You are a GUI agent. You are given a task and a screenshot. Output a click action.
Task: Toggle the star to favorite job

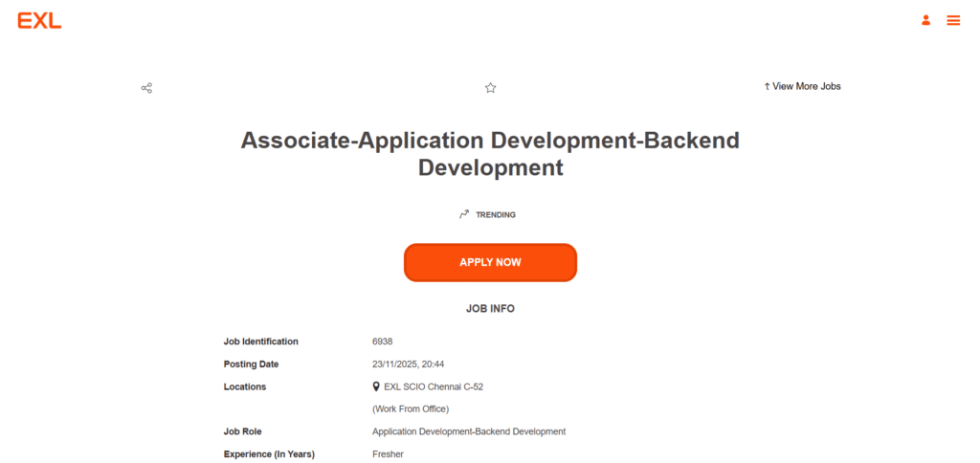click(490, 88)
